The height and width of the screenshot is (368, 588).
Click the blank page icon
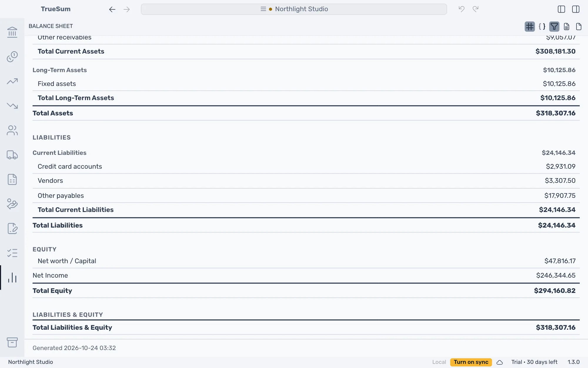(x=579, y=27)
